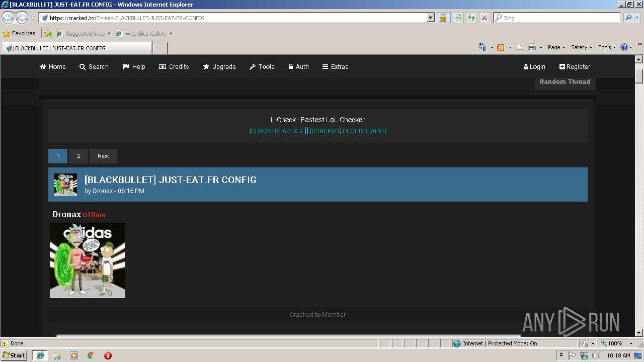
Task: Click the Dronax username heading
Action: [x=66, y=214]
